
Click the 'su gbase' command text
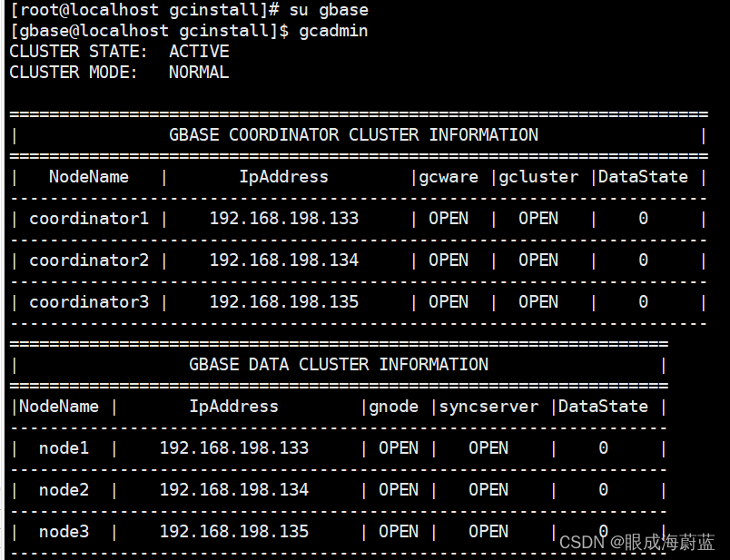pos(329,10)
